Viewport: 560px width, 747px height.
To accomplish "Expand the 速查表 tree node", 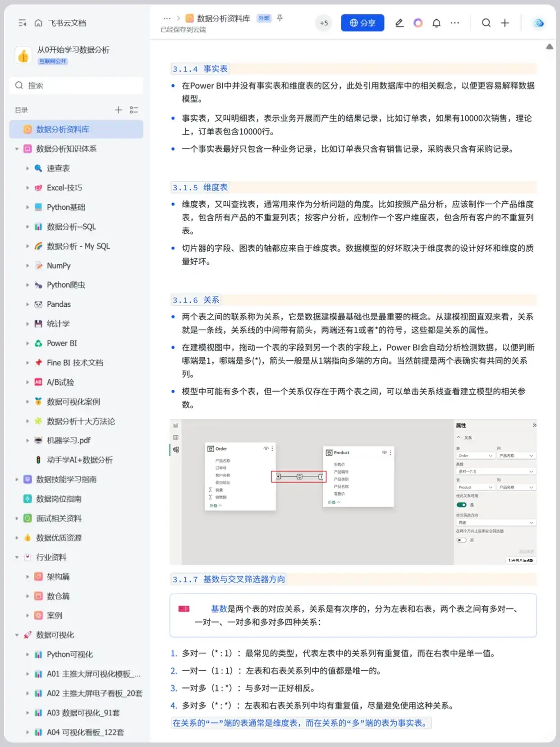I will coord(28,168).
